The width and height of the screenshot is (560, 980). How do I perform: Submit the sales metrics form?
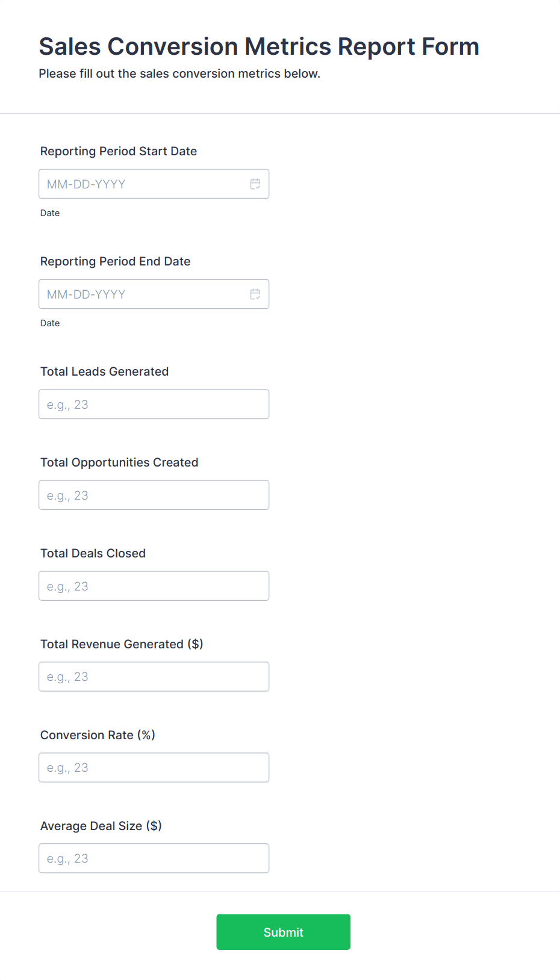click(284, 932)
